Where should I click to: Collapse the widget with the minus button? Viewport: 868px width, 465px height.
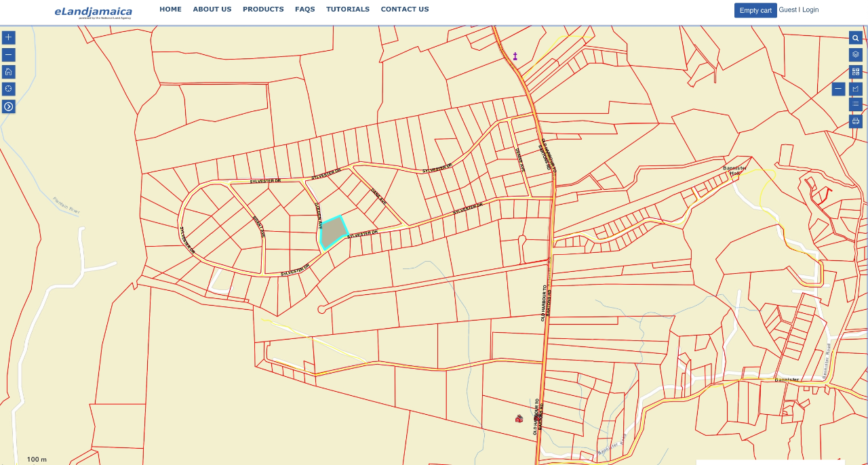[838, 89]
